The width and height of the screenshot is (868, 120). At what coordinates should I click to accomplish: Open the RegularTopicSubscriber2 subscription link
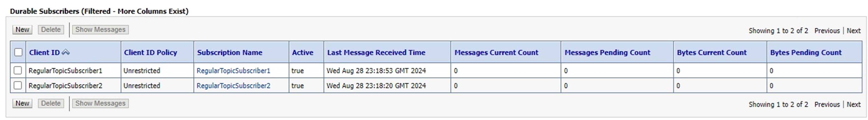pyautogui.click(x=233, y=86)
